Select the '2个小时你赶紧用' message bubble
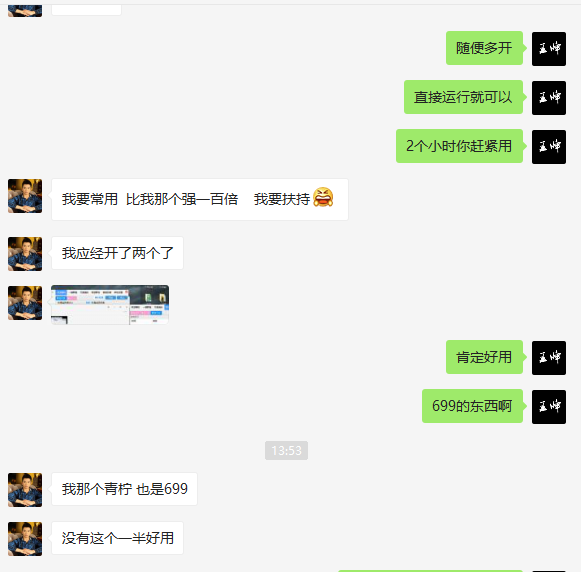Viewport: 581px width, 572px height. click(459, 146)
